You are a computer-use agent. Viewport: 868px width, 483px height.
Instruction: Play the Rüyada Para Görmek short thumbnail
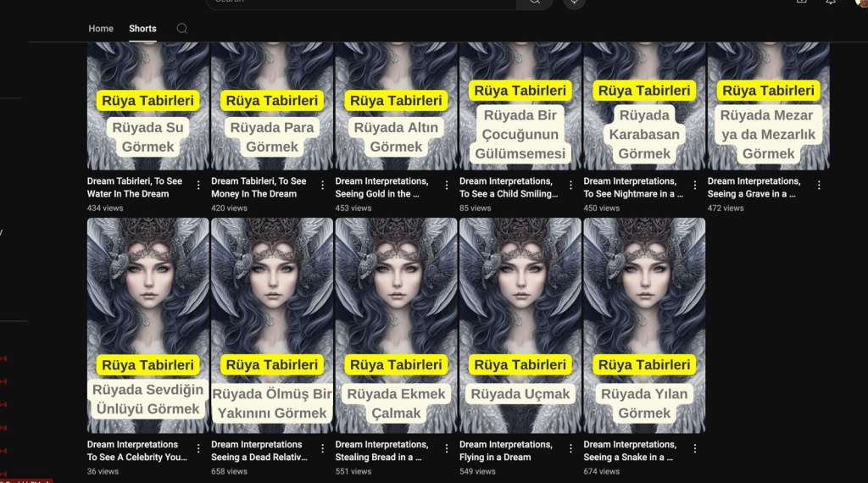[272, 106]
